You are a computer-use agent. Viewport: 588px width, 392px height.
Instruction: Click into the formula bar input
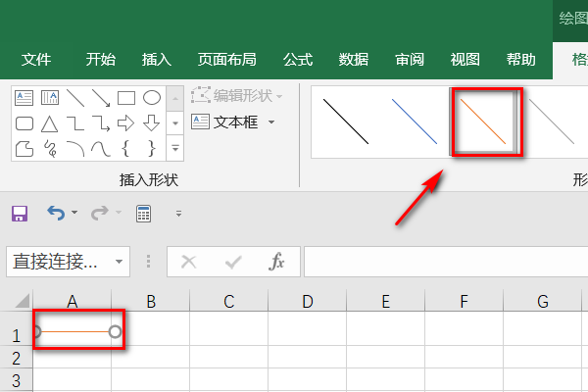pos(446,262)
